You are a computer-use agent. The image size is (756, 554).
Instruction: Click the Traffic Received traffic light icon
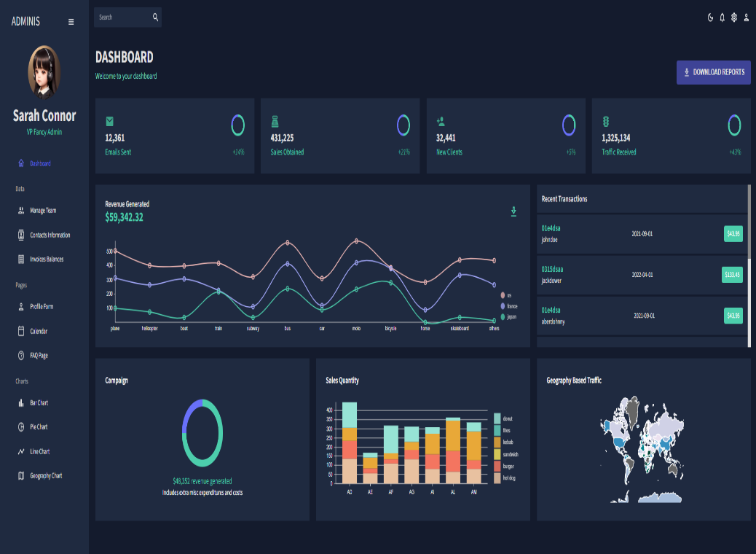[606, 121]
